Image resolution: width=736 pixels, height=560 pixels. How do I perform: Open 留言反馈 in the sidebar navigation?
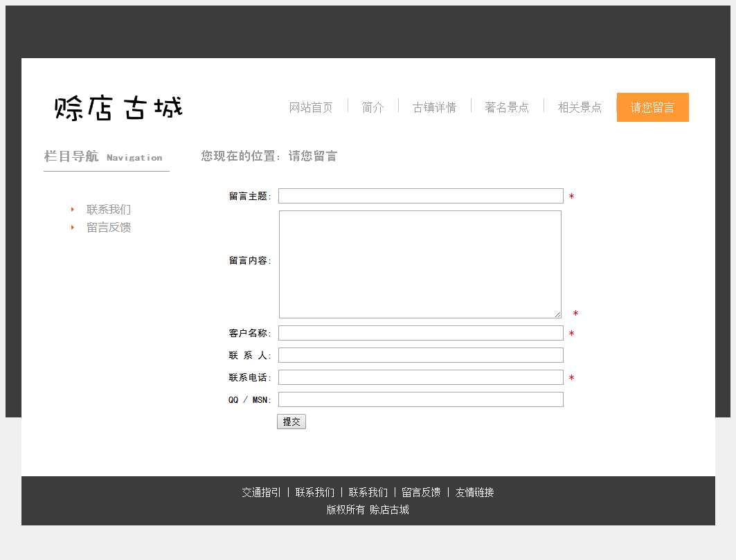[x=109, y=228]
